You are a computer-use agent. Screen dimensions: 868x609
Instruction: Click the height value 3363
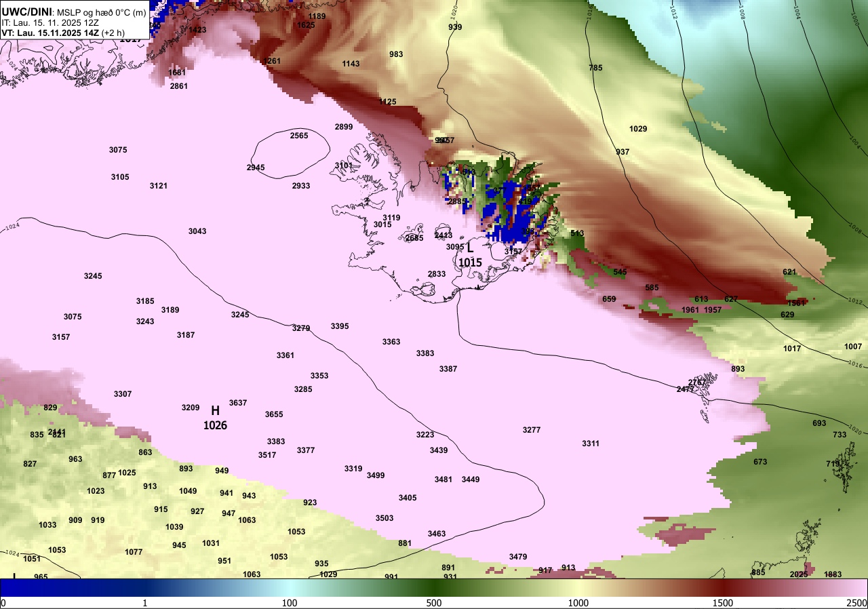(x=391, y=342)
